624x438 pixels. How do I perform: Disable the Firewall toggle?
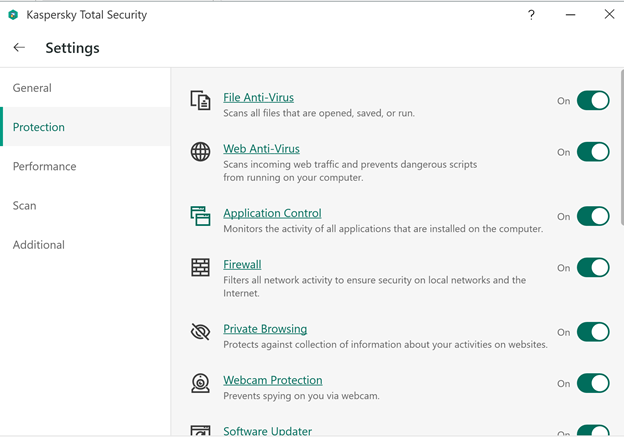(x=593, y=267)
